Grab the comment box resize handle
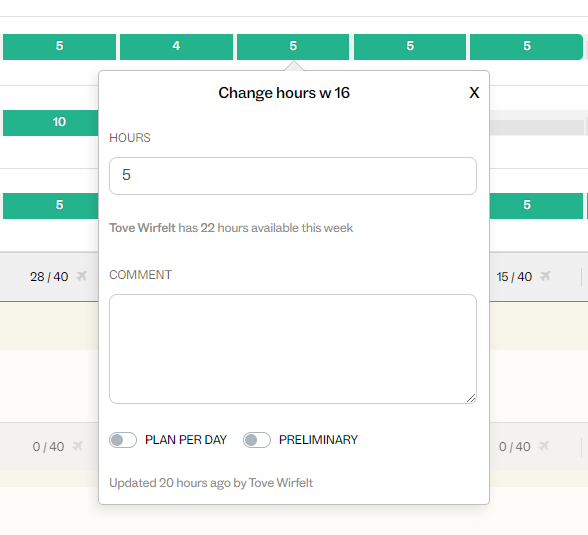 point(471,398)
